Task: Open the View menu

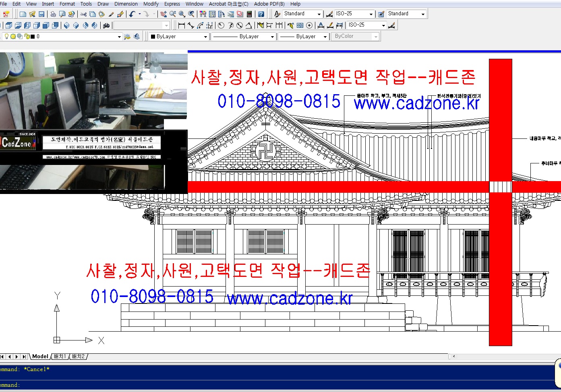Action: pos(31,4)
